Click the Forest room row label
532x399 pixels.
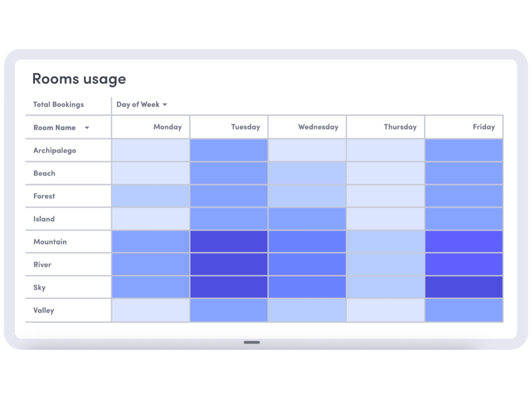pyautogui.click(x=44, y=196)
